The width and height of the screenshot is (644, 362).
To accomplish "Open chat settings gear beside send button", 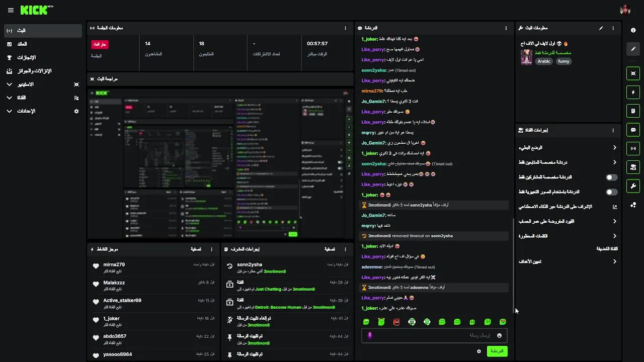I will pyautogui.click(x=479, y=351).
